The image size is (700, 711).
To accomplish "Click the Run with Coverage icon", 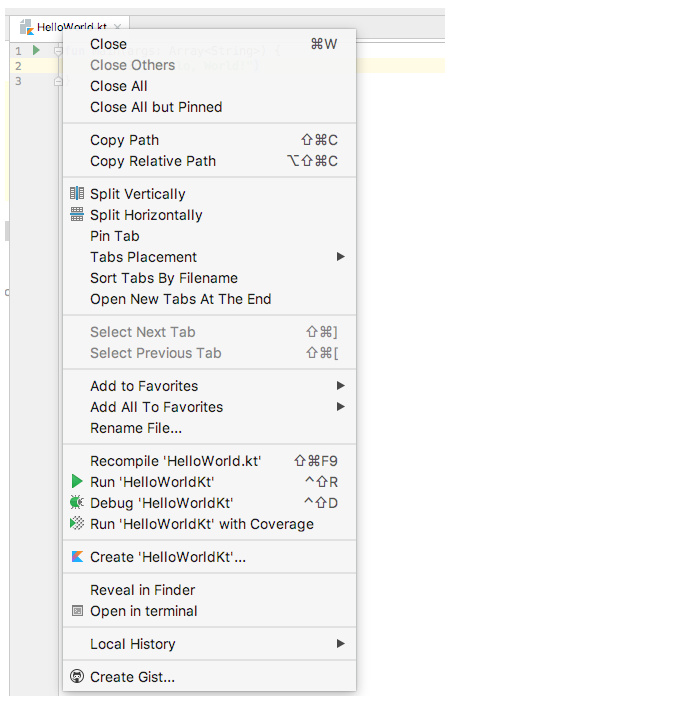I will point(77,524).
